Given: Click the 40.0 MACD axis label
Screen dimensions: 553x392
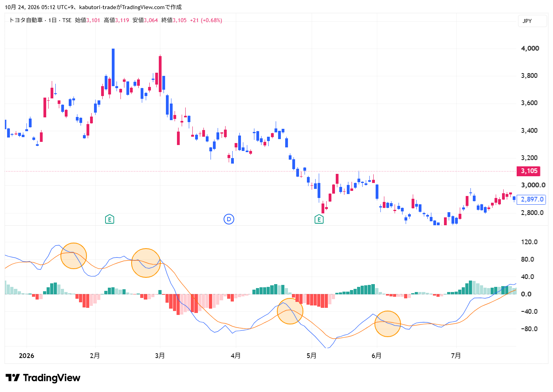Looking at the screenshot, I should pyautogui.click(x=527, y=277).
